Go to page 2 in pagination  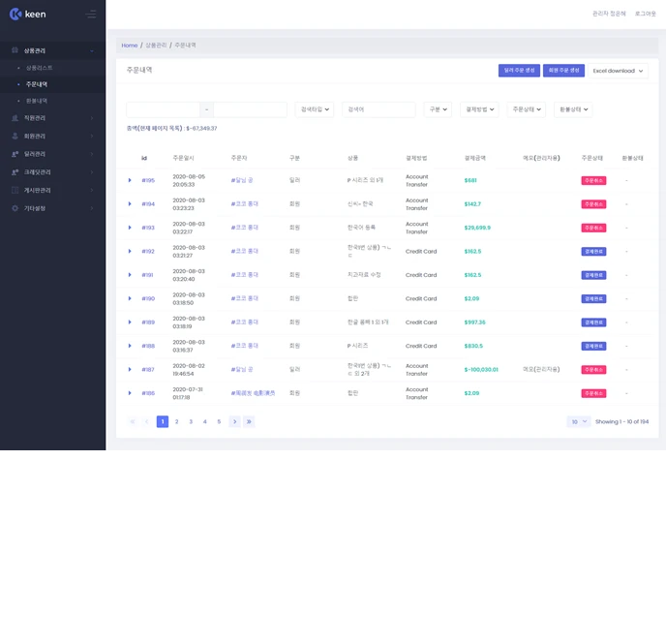177,421
